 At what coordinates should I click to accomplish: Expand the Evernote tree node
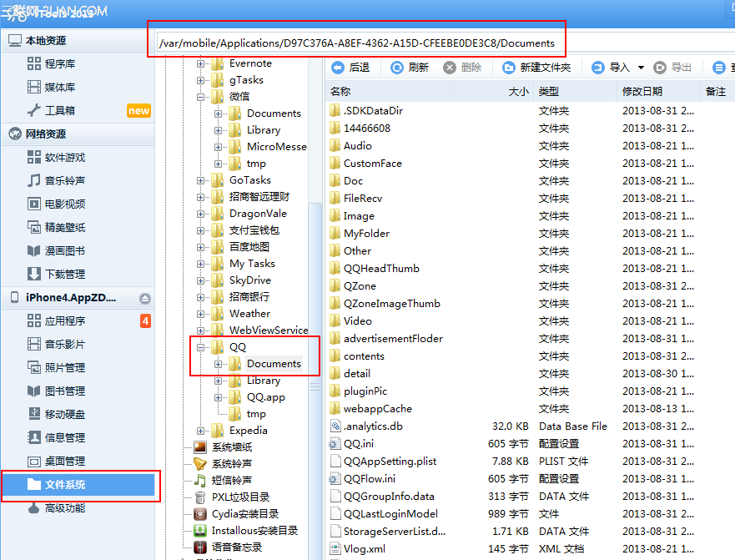(200, 63)
